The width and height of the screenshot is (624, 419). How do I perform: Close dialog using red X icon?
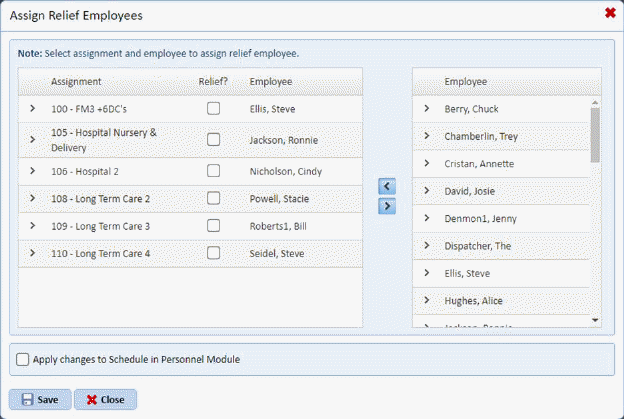tap(610, 13)
